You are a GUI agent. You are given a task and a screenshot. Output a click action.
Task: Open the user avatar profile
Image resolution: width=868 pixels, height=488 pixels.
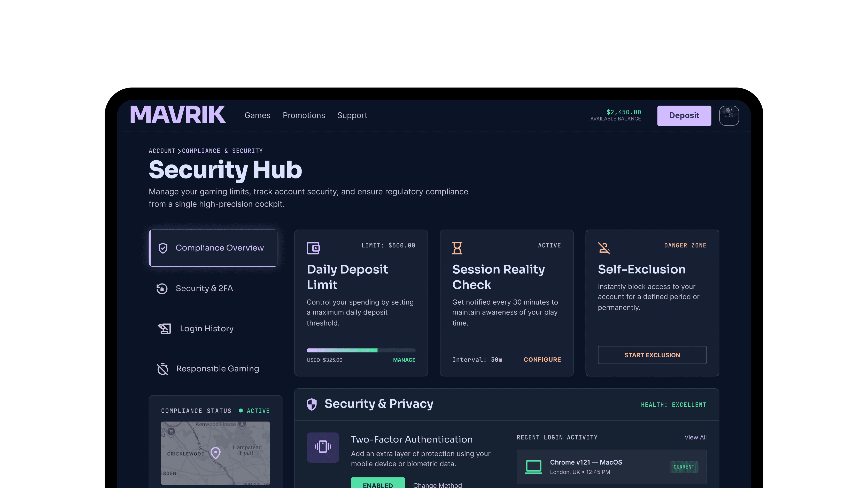click(729, 115)
